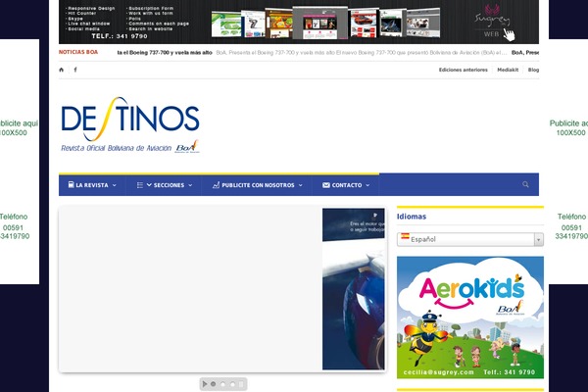Click the left Publicite aquí ad text
Screen dimensions: 588x392
pos(18,128)
